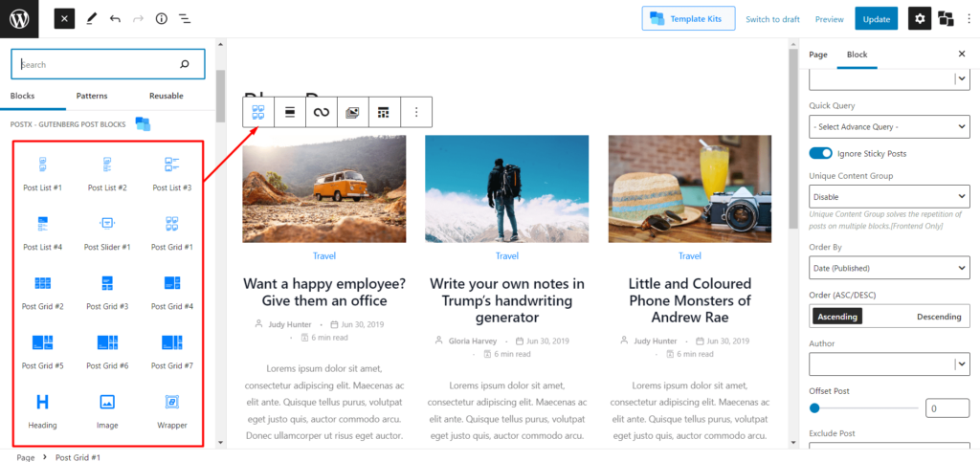This screenshot has width=980, height=462.
Task: Open "Want a happy employee?" post title
Action: (x=324, y=292)
